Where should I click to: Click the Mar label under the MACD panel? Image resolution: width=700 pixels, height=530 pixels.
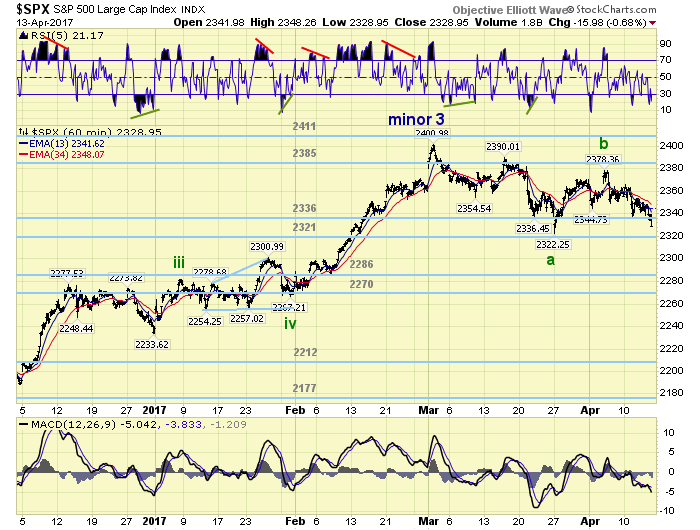click(x=428, y=521)
